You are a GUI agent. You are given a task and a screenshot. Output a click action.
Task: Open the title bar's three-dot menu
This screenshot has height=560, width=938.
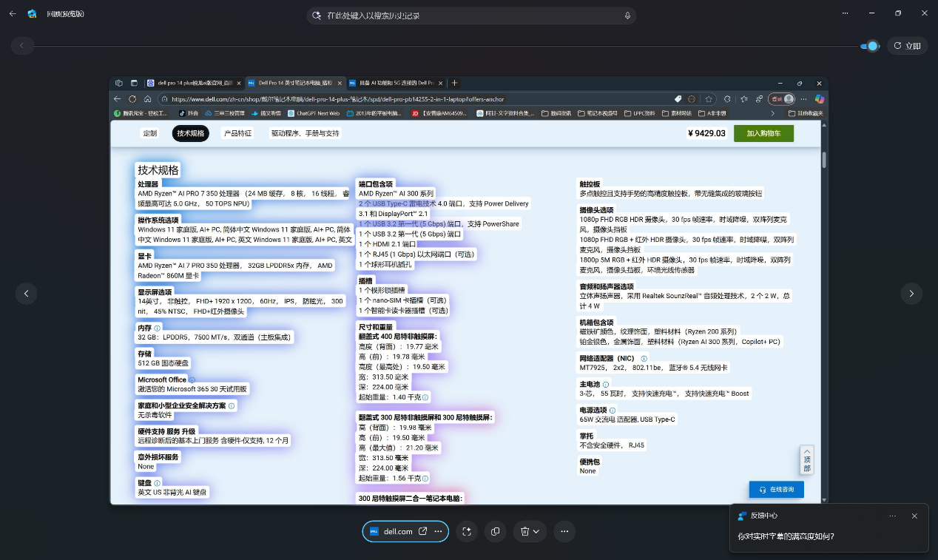(x=845, y=13)
